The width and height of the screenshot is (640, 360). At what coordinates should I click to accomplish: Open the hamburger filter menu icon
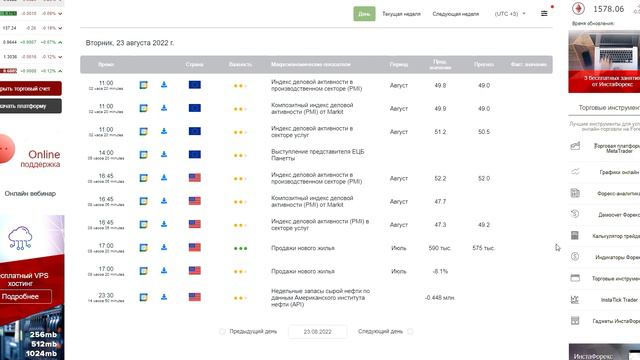point(544,13)
